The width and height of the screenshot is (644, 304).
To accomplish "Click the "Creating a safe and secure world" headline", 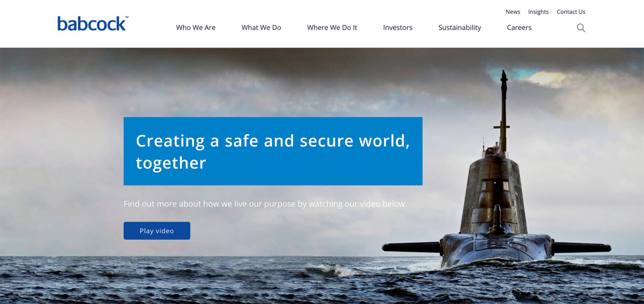I will click(x=273, y=141).
